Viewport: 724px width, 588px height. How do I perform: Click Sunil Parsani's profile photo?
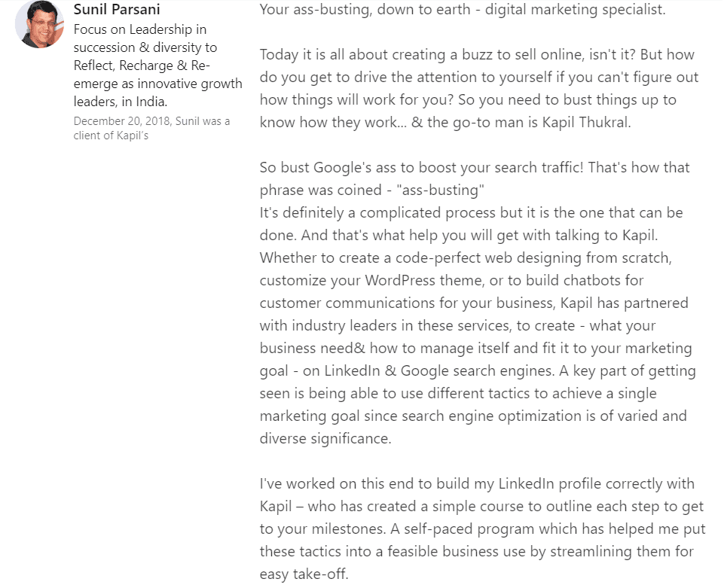click(x=39, y=23)
